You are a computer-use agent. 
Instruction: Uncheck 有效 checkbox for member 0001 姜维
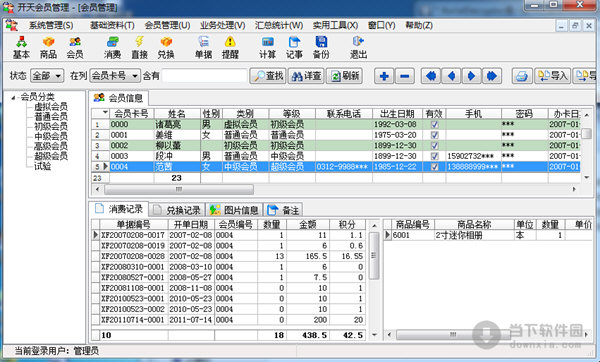pyautogui.click(x=434, y=135)
